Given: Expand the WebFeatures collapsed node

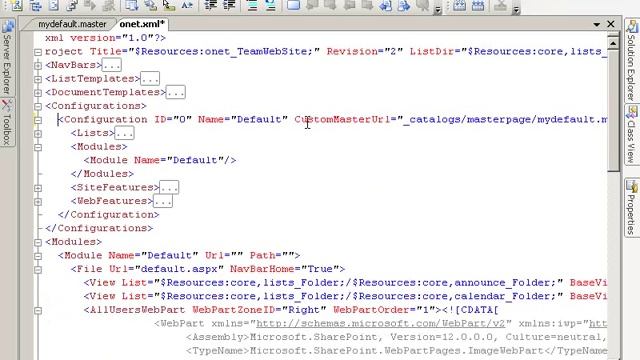Looking at the screenshot, I should pyautogui.click(x=38, y=202).
